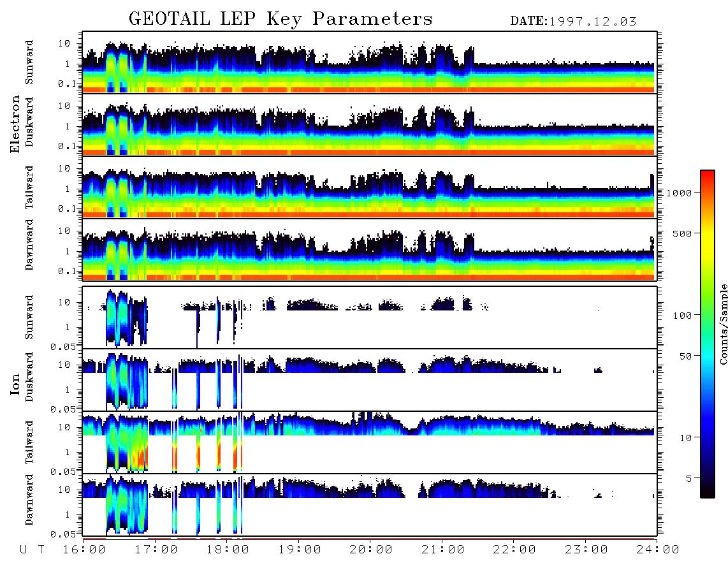Image resolution: width=728 pixels, height=561 pixels.
Task: Click the Ion Sunward panel label
Action: 29,317
